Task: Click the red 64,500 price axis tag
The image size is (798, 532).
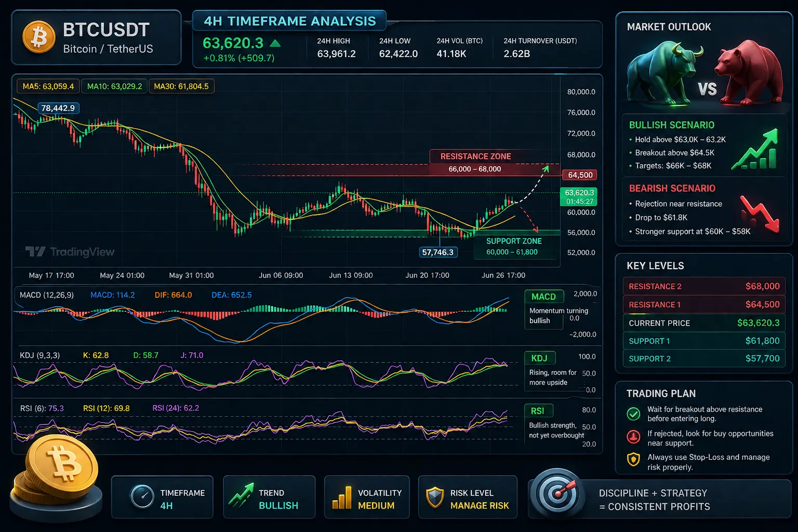Action: click(580, 175)
